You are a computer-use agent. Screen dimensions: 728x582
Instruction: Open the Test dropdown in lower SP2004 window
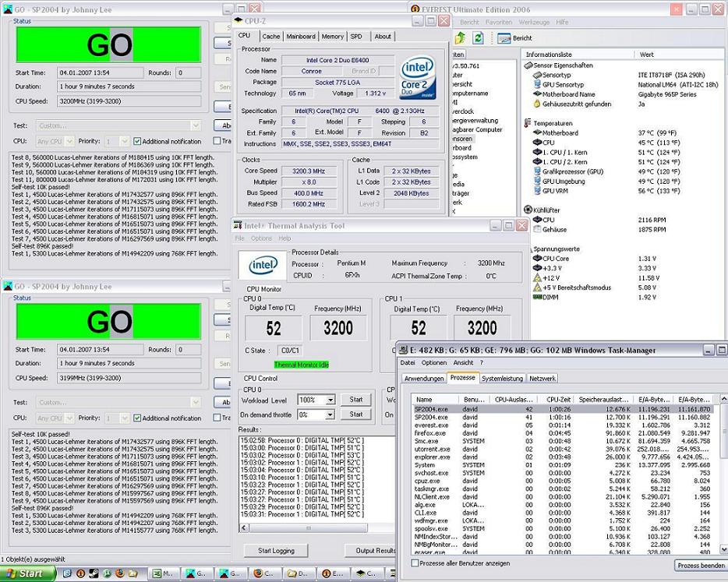tap(196, 402)
